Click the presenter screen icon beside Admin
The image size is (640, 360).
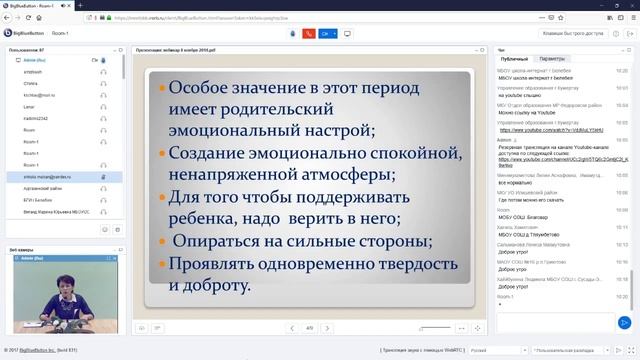(18, 60)
